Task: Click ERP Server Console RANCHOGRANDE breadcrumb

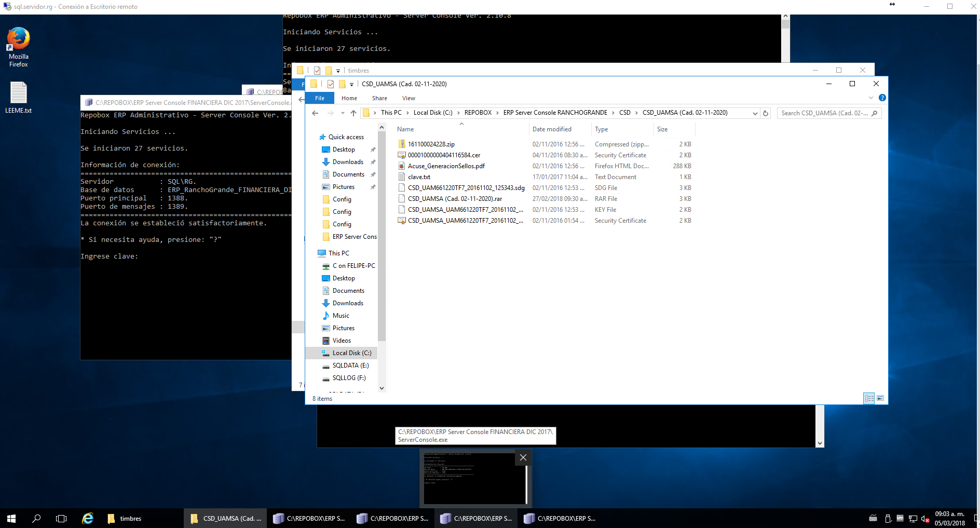Action: [x=555, y=113]
